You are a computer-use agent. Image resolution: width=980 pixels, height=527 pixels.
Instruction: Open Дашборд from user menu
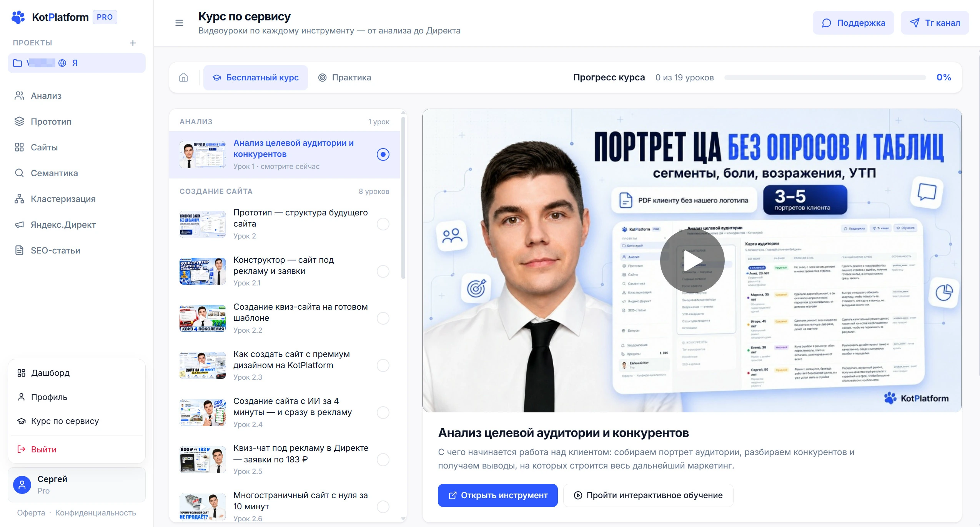[77, 373]
